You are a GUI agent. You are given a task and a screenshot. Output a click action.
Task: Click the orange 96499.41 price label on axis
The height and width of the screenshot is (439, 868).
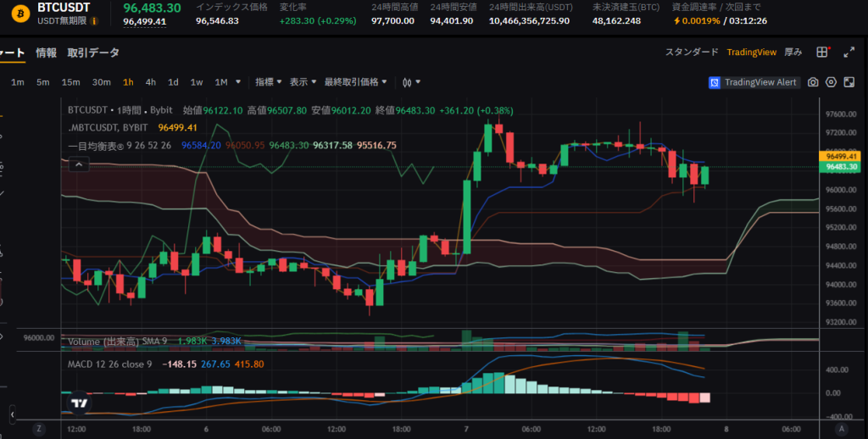[841, 156]
